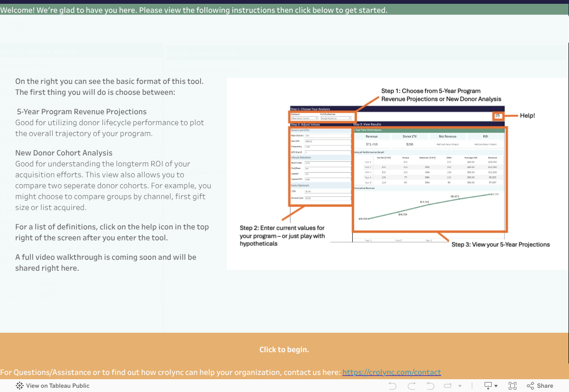Viewport: 569px width, 392px height.
Task: Click the tool format preview image
Action: click(x=397, y=174)
